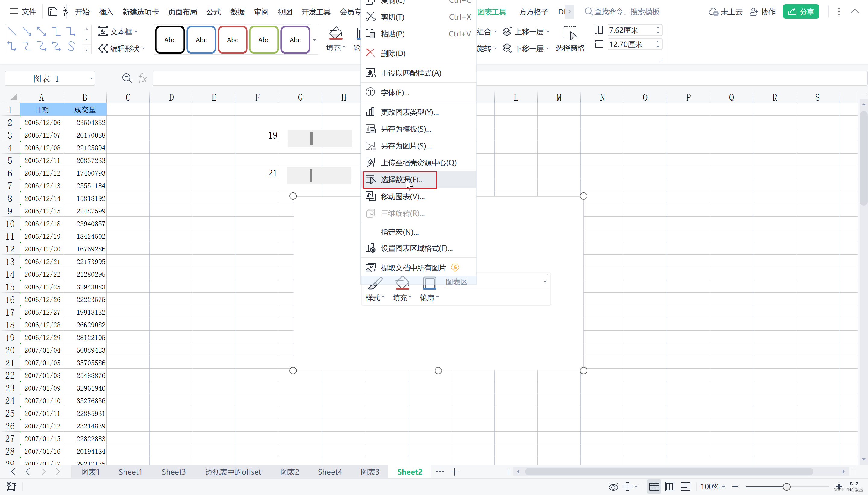
Task: Edit the 7.62厘米 height field
Action: [x=631, y=30]
